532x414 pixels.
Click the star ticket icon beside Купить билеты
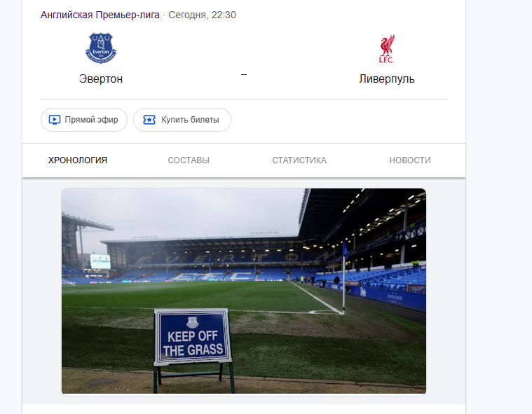pos(149,120)
